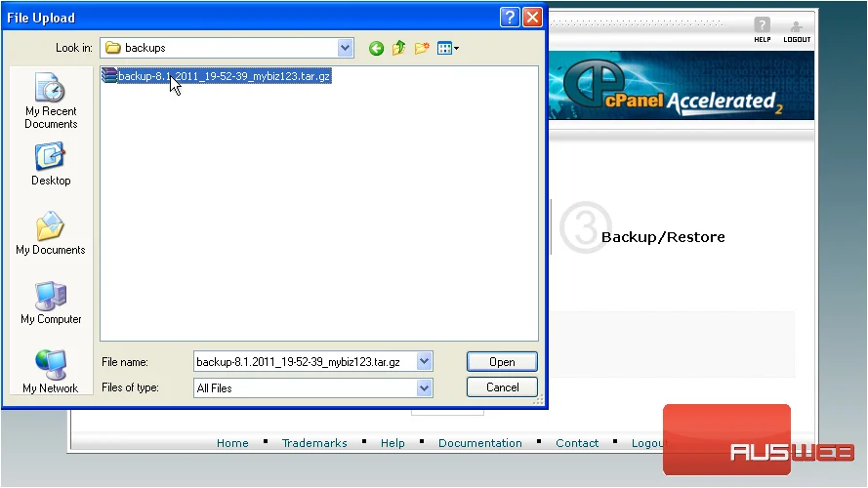Viewport: 868px width, 488px height.
Task: Expand the Look in folder dropdown
Action: coord(345,48)
